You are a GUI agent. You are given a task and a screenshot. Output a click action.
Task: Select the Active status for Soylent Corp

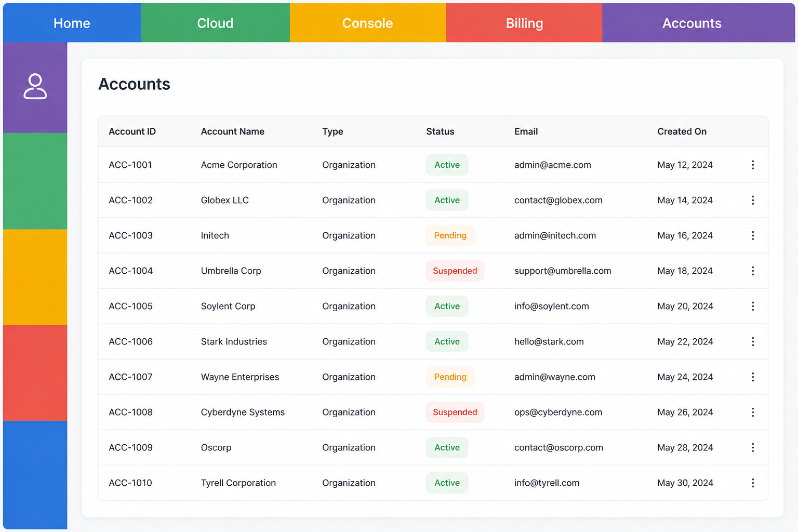pyautogui.click(x=447, y=306)
